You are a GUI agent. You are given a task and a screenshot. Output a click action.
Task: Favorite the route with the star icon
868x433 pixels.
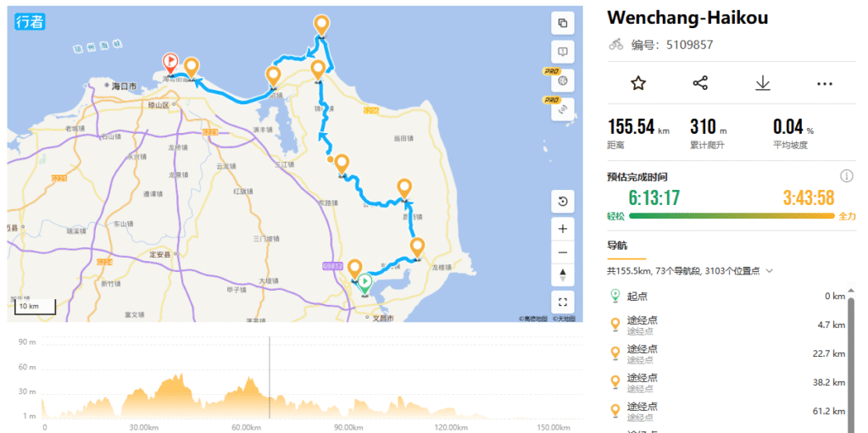638,83
